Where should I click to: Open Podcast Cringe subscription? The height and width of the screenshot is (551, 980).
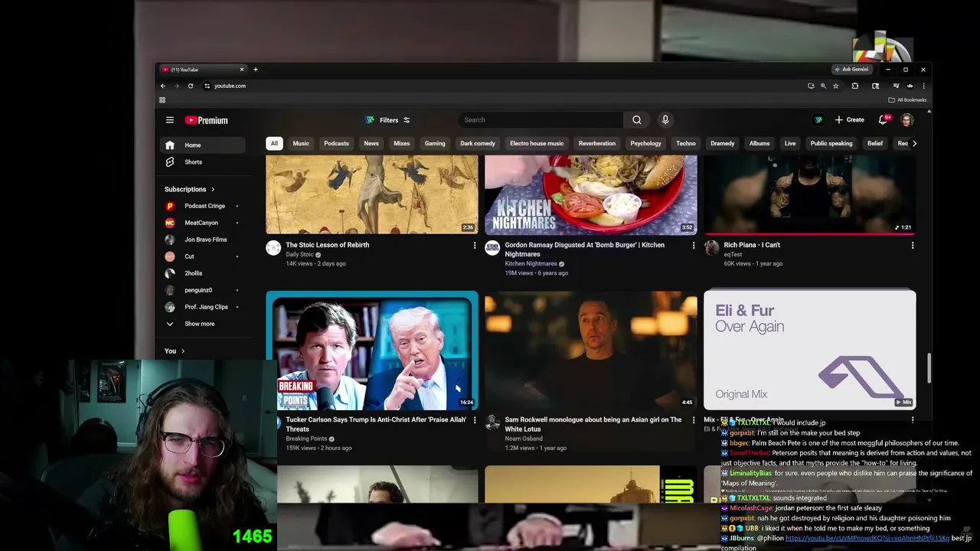tap(203, 206)
